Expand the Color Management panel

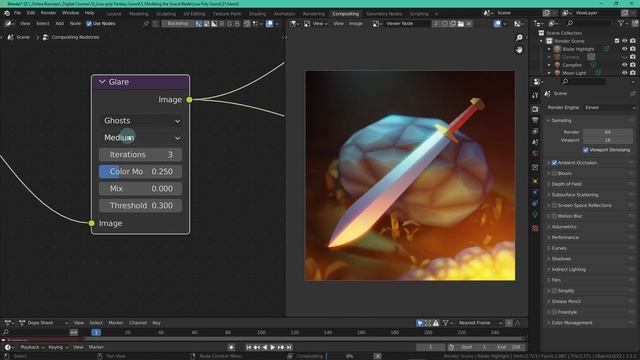coord(548,323)
